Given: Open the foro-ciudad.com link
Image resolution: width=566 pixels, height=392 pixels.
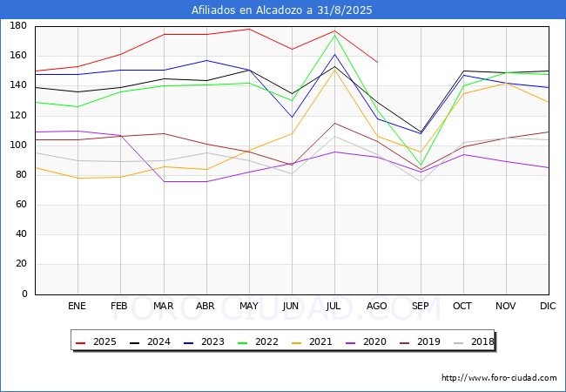Looking at the screenshot, I should coord(499,378).
